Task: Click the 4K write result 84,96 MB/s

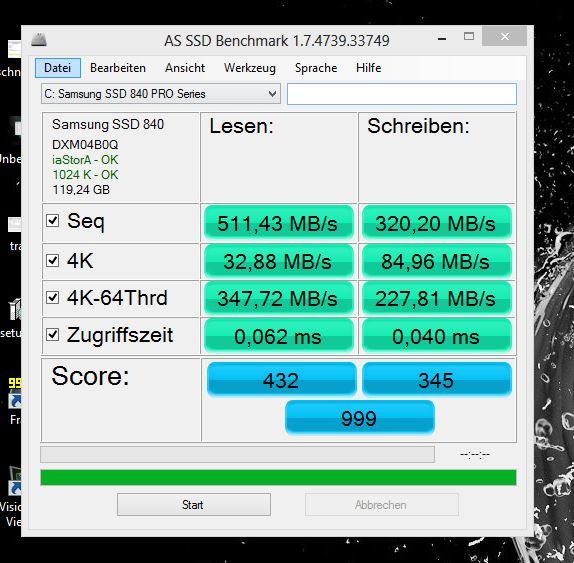Action: (436, 261)
